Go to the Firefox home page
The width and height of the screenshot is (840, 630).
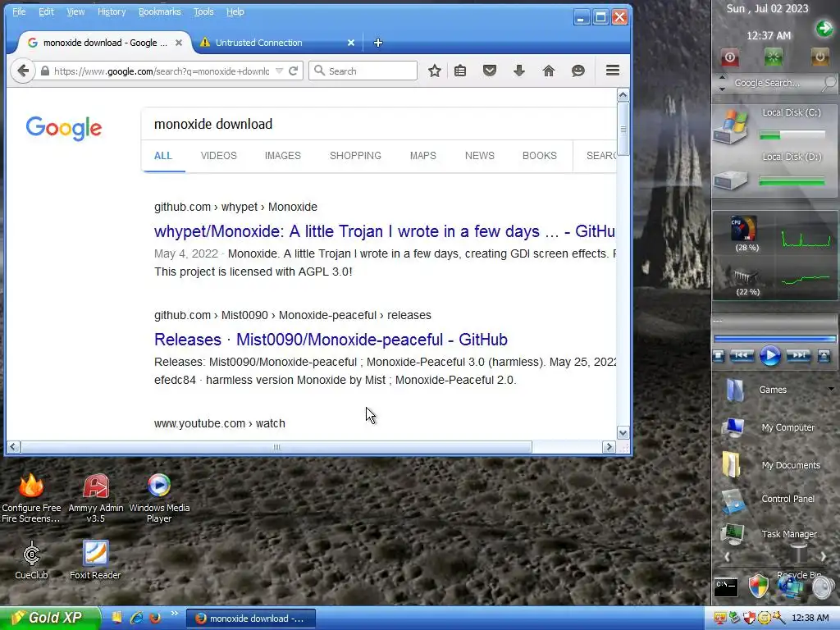pos(549,71)
